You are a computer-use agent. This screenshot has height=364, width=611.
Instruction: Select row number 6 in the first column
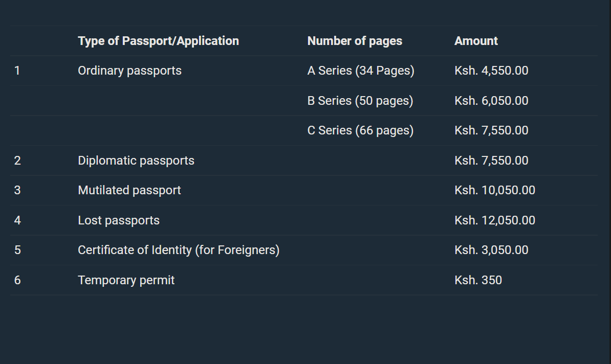click(17, 280)
